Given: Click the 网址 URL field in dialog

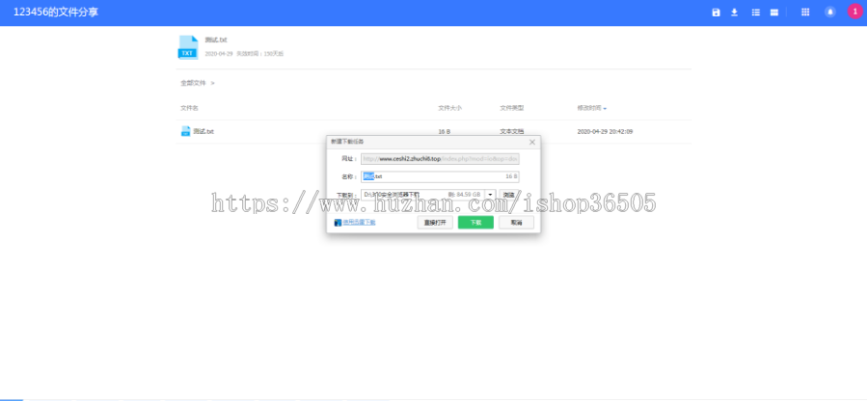Looking at the screenshot, I should pos(440,159).
